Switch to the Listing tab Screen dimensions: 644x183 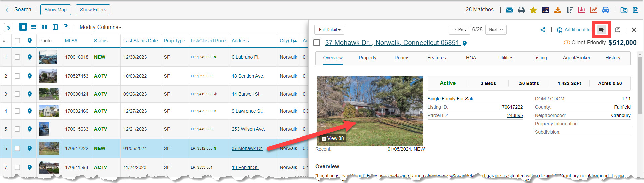(x=540, y=58)
